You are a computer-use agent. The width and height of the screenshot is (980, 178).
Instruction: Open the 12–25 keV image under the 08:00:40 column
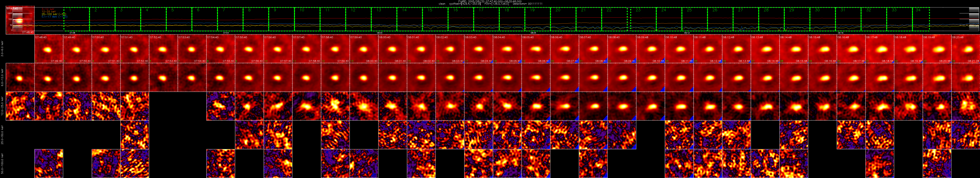[393, 106]
